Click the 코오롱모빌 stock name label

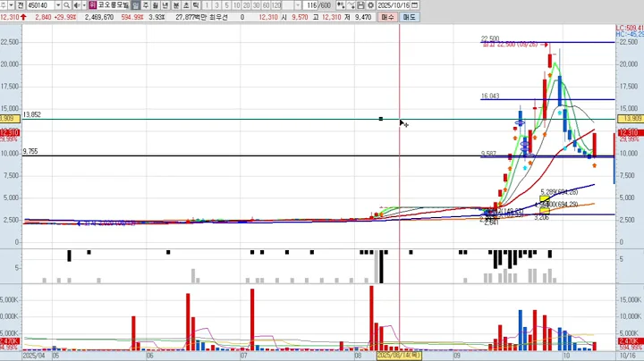click(113, 5)
